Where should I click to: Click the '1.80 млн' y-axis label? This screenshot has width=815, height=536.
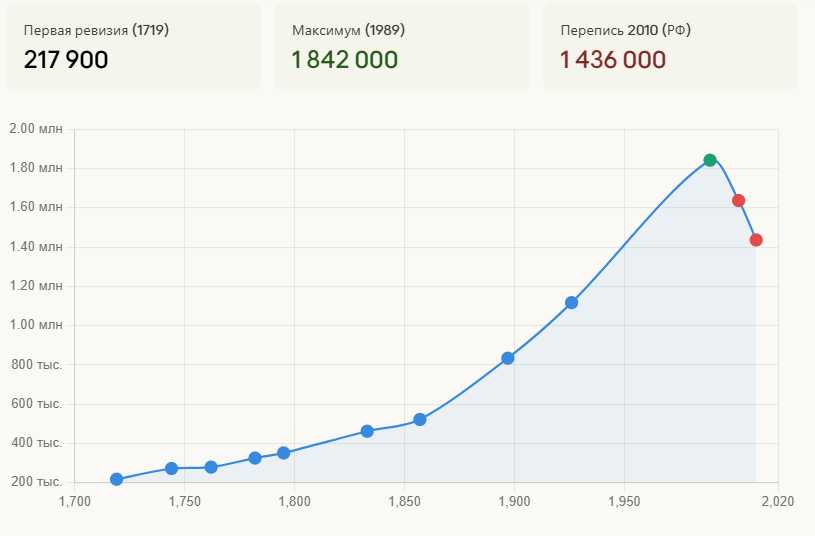click(36, 168)
